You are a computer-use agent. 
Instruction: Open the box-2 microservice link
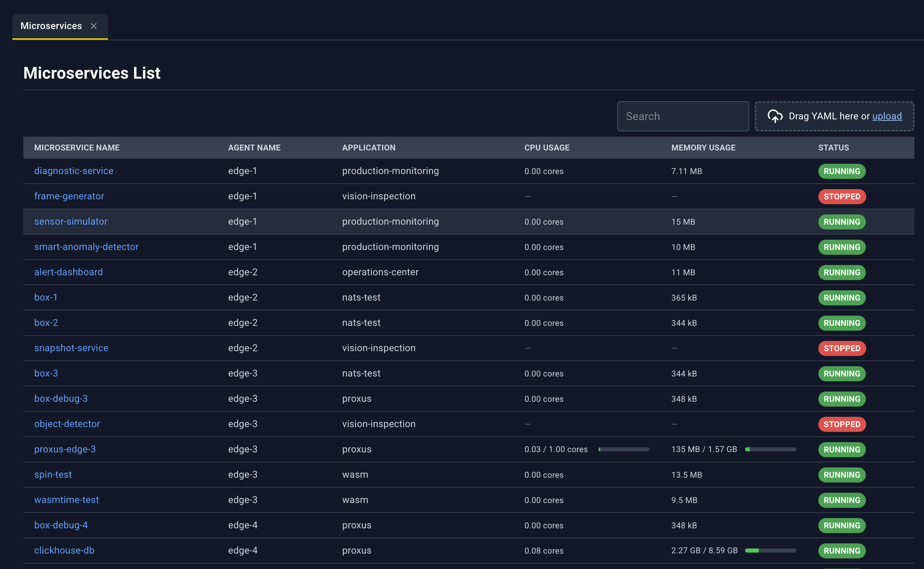[x=46, y=322]
